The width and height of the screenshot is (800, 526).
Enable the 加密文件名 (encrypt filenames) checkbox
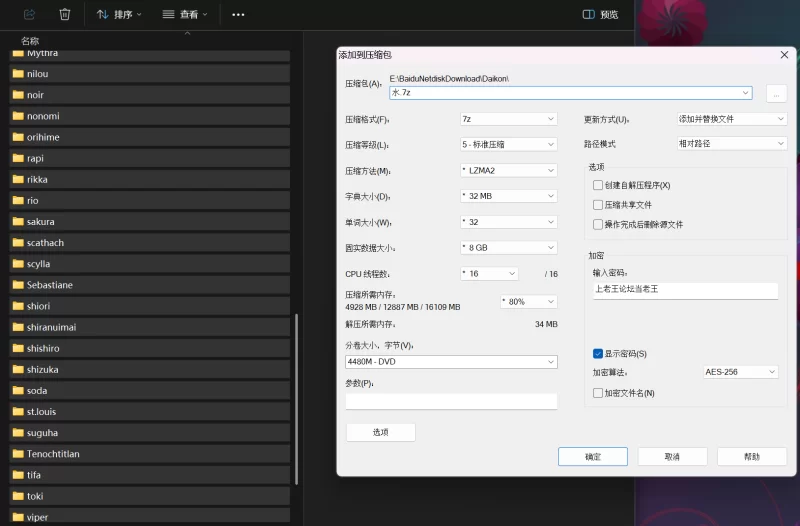click(x=598, y=393)
